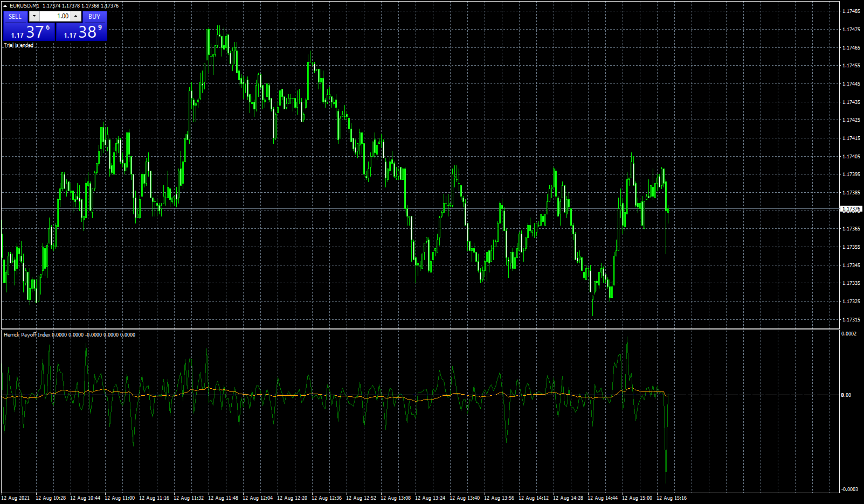Screen dimensions: 864x504
Task: Click price scale label 1.17335
Action: (x=851, y=283)
